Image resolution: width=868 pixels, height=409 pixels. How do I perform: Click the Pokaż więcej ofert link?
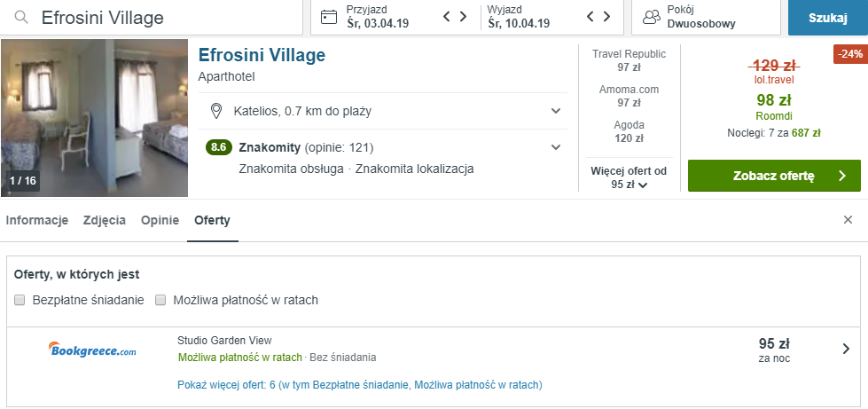(360, 385)
